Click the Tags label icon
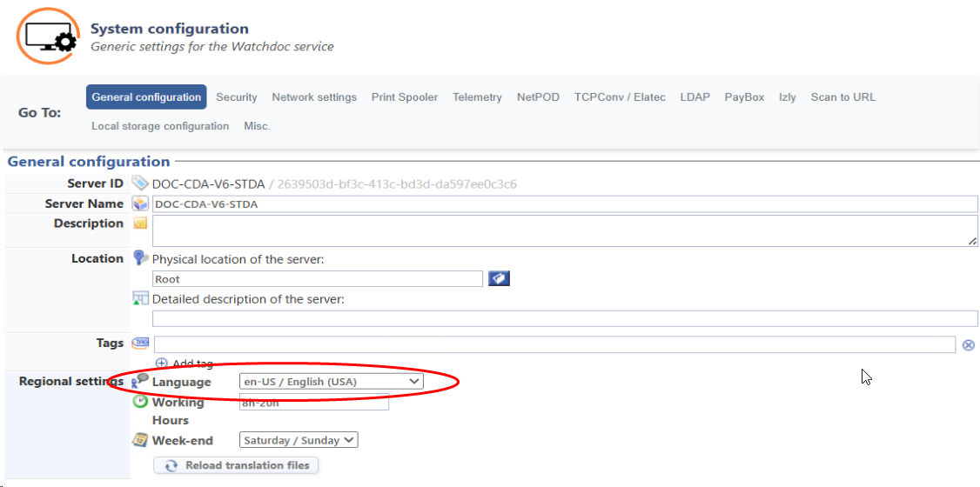Screen dimensions: 980x487 coord(140,344)
